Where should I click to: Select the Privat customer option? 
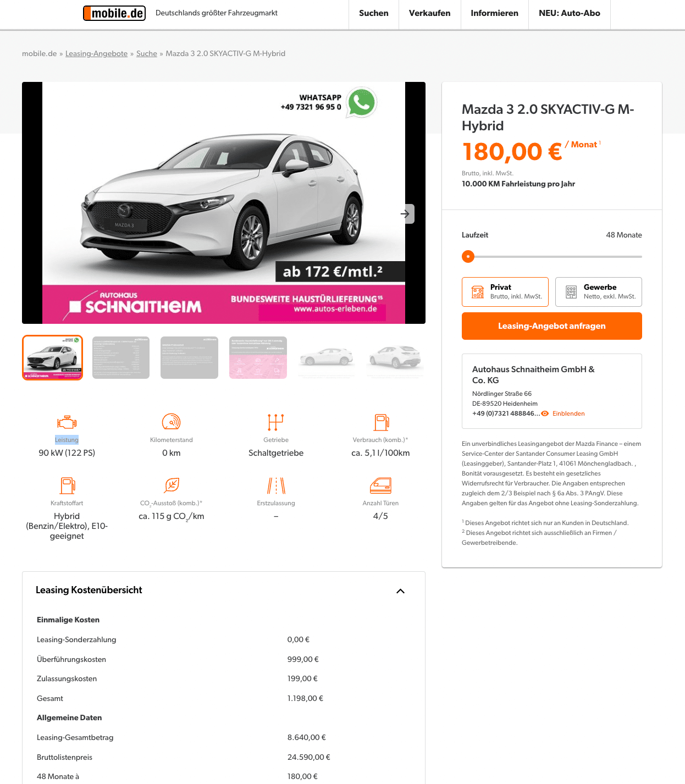505,292
